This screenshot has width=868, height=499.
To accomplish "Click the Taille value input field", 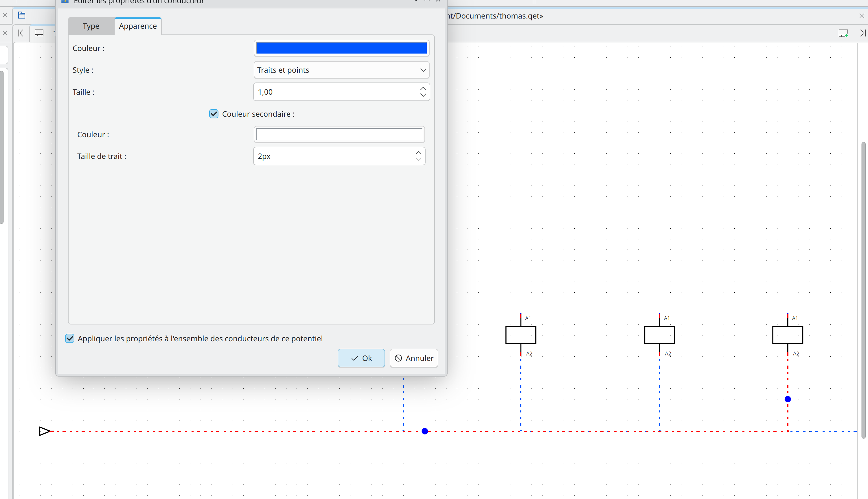I will coord(336,92).
